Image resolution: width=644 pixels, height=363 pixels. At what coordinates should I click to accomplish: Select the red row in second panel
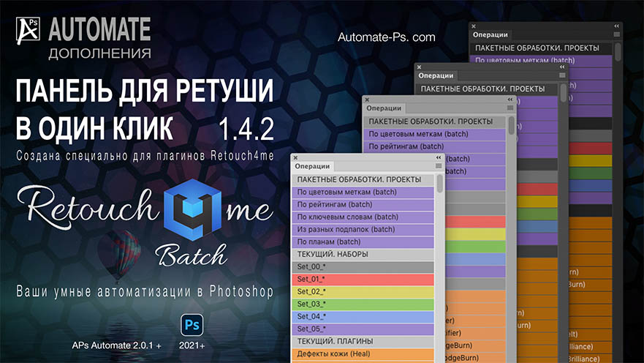pos(475,222)
